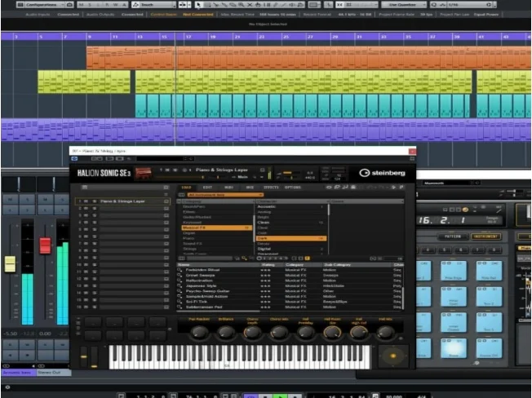
Task: Click the Hall Room Size knob
Action: (332, 334)
